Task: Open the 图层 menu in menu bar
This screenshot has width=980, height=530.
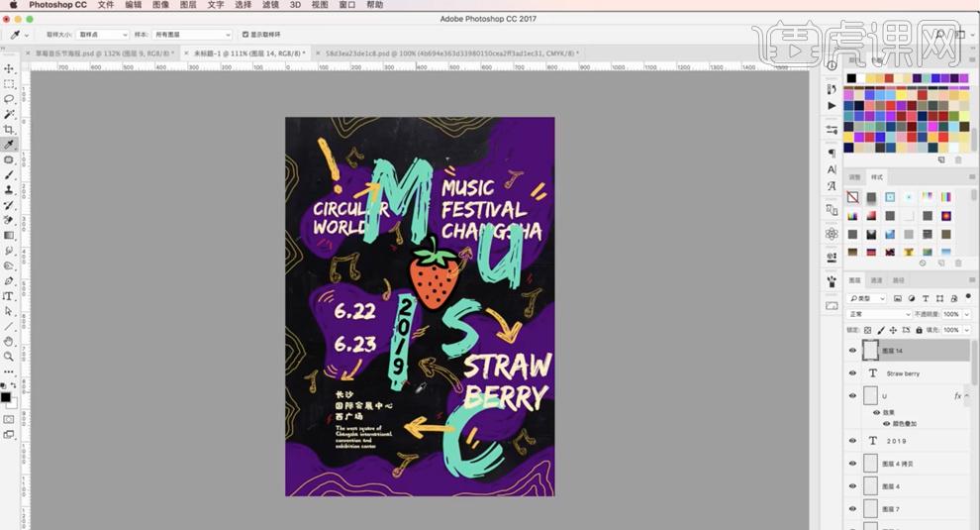Action: 188,4
